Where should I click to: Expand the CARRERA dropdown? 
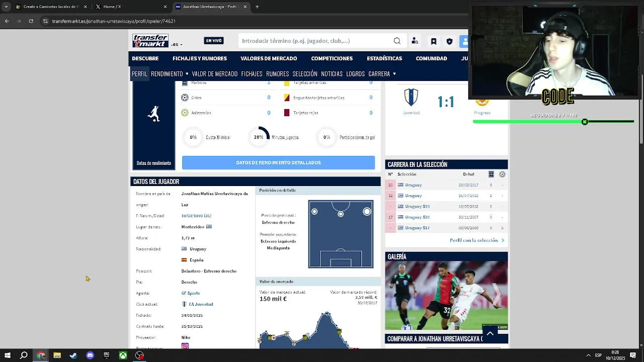(382, 74)
